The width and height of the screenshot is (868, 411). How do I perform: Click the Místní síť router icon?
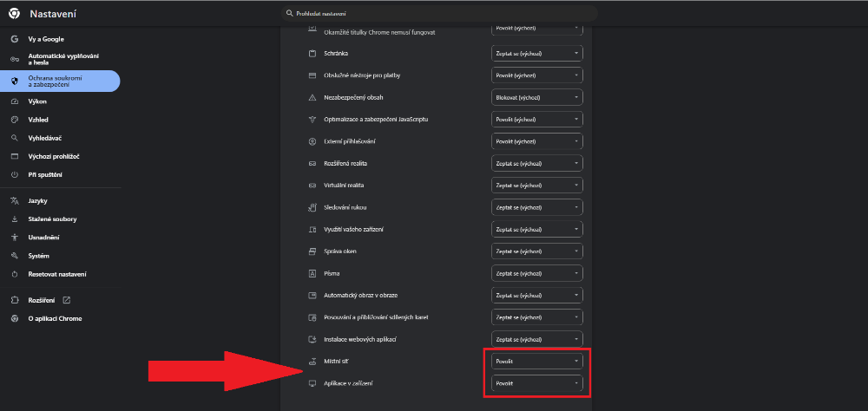[312, 360]
